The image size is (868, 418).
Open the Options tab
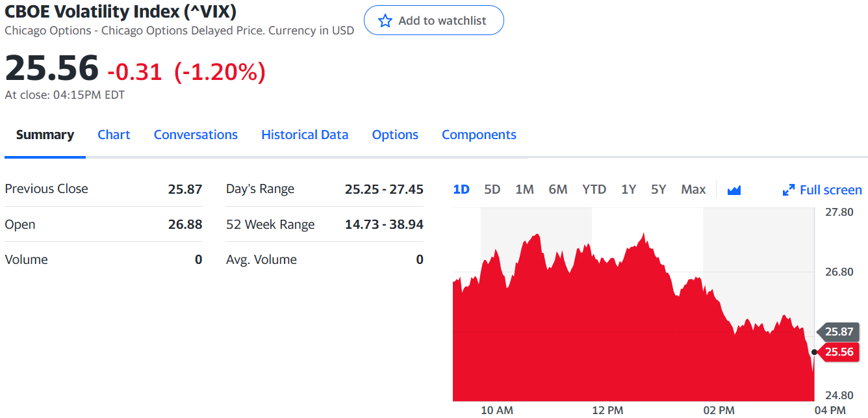(x=395, y=135)
